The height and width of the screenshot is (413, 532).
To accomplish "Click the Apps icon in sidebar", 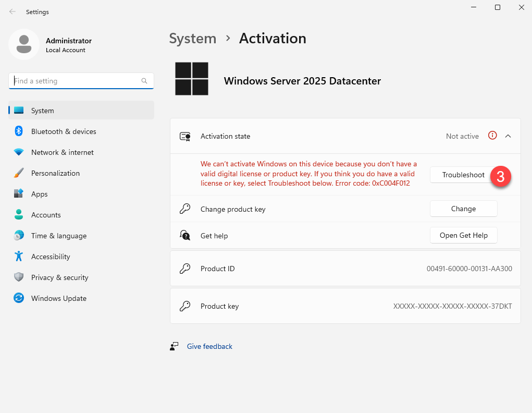I will (x=19, y=194).
